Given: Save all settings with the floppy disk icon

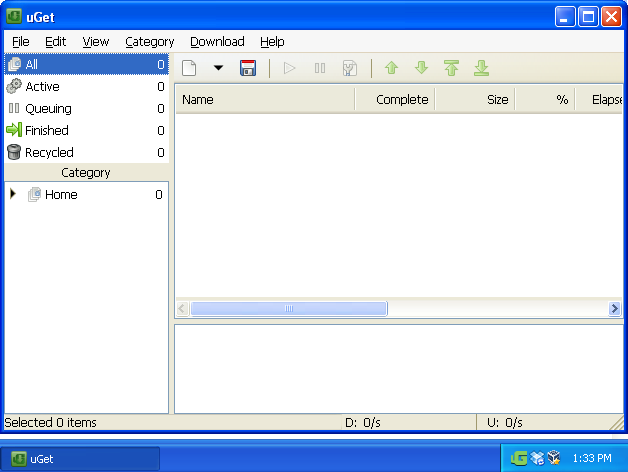Looking at the screenshot, I should [x=248, y=68].
